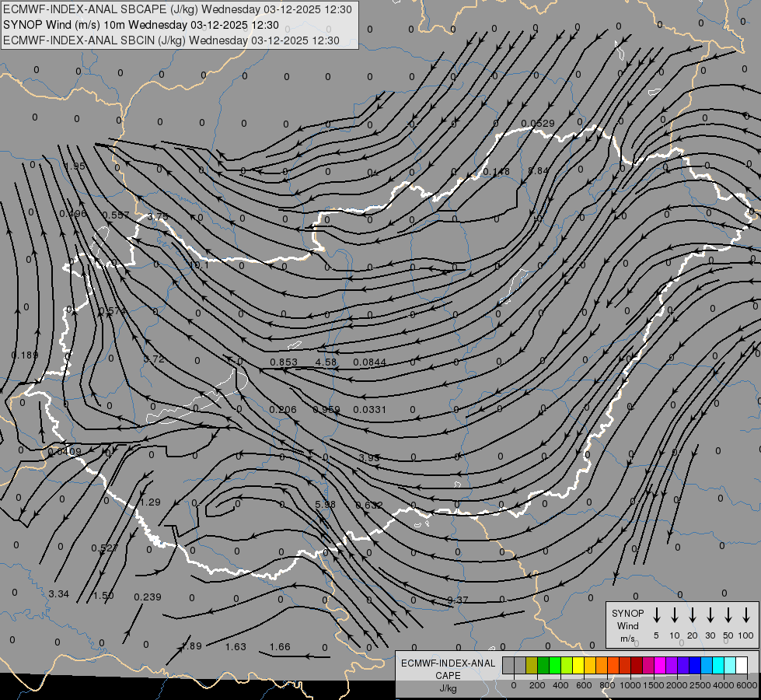
Task: Click the 1.63 CAPE value on the map
Action: pyautogui.click(x=236, y=646)
